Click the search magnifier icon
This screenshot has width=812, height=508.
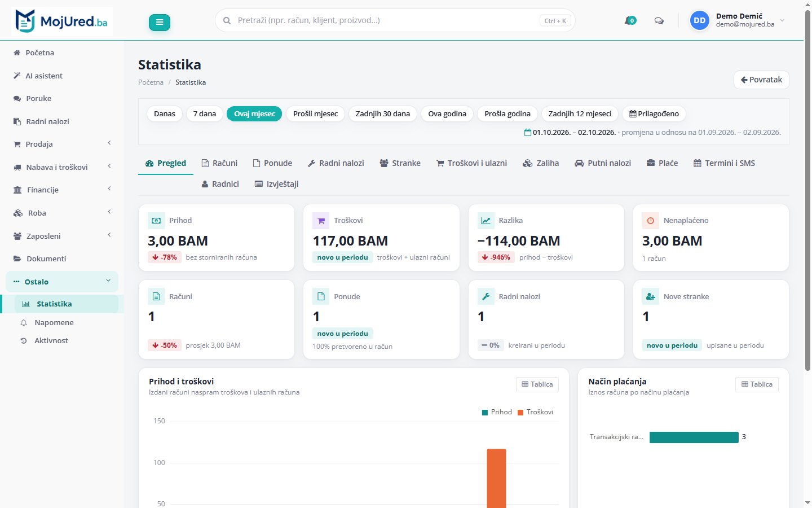point(227,21)
